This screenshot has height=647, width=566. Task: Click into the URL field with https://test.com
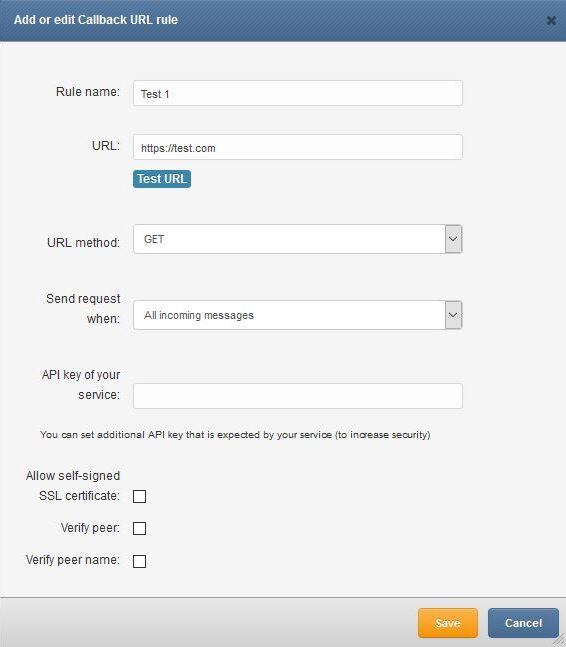297,147
